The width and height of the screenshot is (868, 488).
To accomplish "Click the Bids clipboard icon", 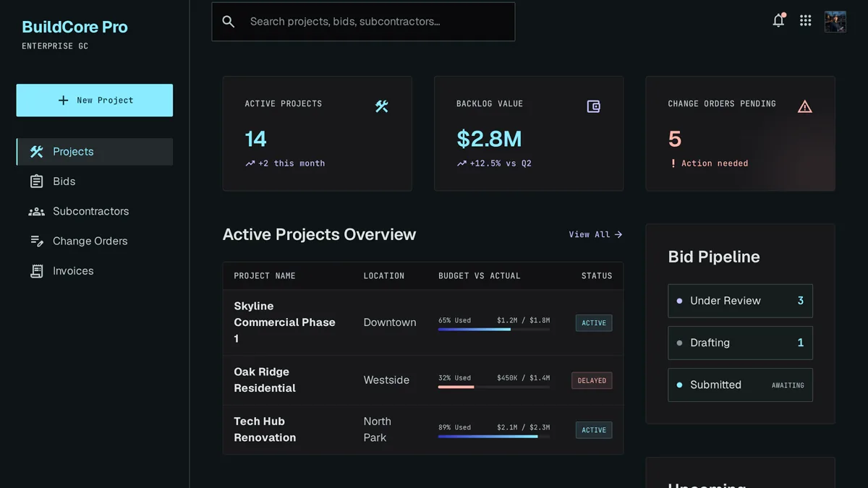I will 36,181.
